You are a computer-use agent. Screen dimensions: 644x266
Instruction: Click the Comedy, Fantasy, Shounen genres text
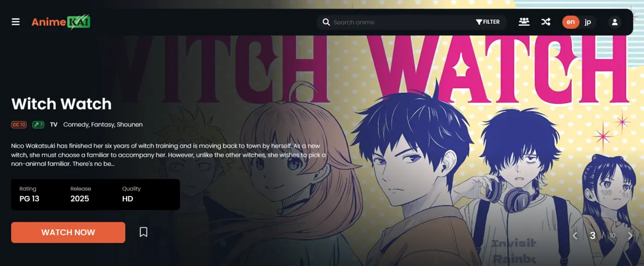coord(103,124)
